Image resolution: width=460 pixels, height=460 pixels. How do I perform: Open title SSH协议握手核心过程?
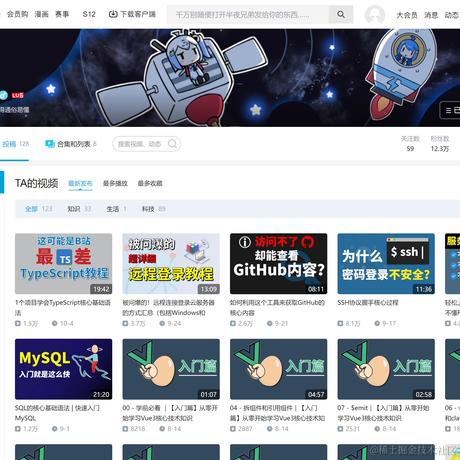coord(368,303)
